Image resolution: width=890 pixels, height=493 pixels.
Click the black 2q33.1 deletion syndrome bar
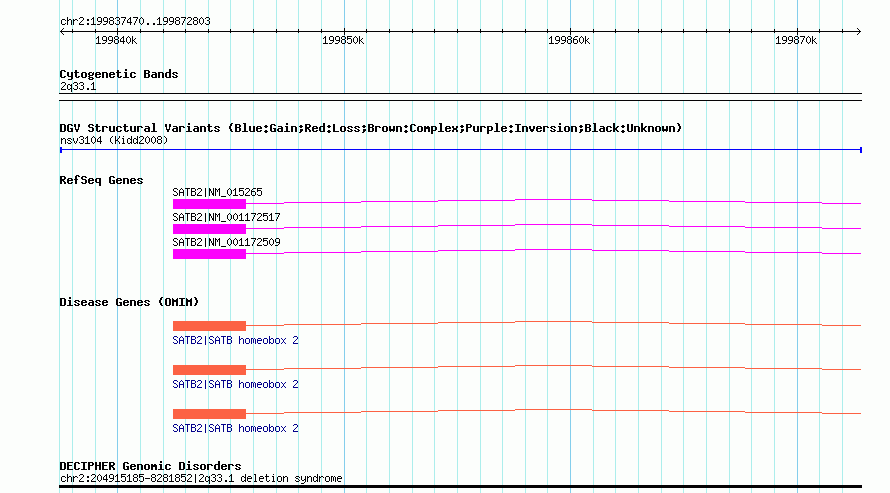pyautogui.click(x=461, y=486)
